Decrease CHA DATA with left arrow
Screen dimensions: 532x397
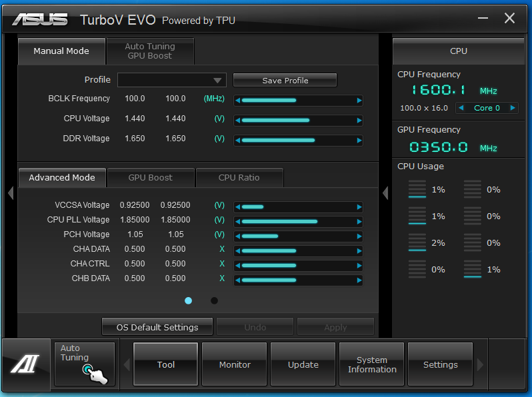(x=237, y=251)
